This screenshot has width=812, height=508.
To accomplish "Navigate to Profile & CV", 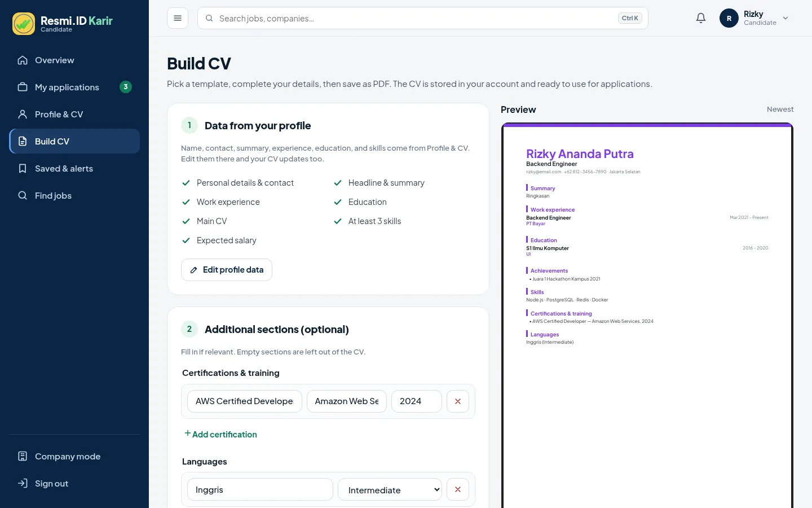I will pyautogui.click(x=74, y=114).
